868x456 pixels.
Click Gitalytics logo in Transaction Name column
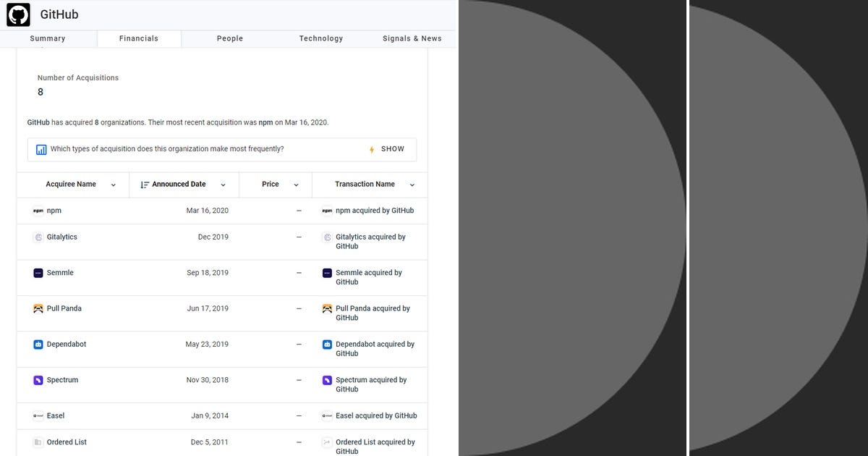click(x=327, y=237)
